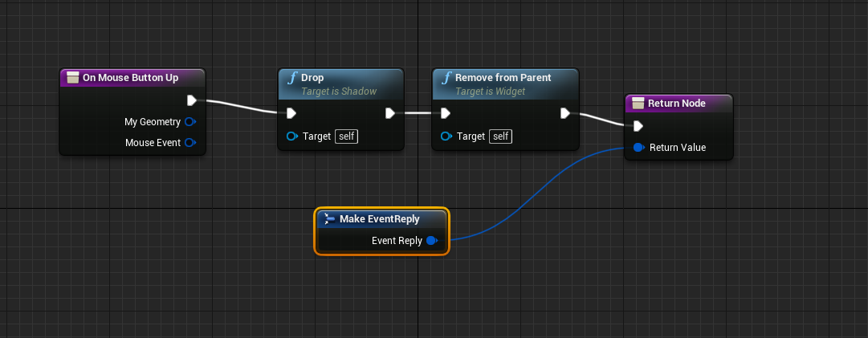The width and height of the screenshot is (868, 338).
Task: Click the self field on Remove from Parent
Action: click(x=500, y=136)
